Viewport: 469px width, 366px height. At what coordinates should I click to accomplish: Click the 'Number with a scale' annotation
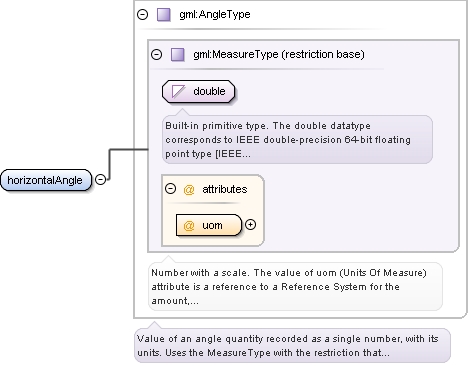click(295, 287)
